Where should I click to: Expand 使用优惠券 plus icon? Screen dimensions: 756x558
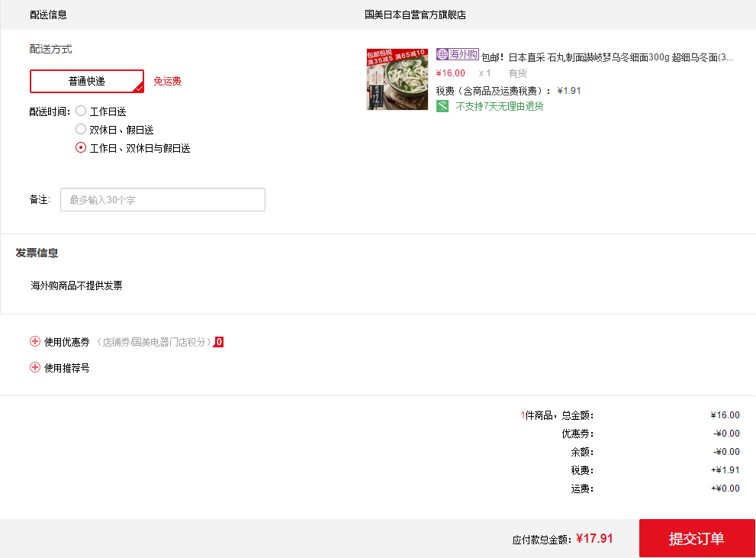tap(35, 341)
